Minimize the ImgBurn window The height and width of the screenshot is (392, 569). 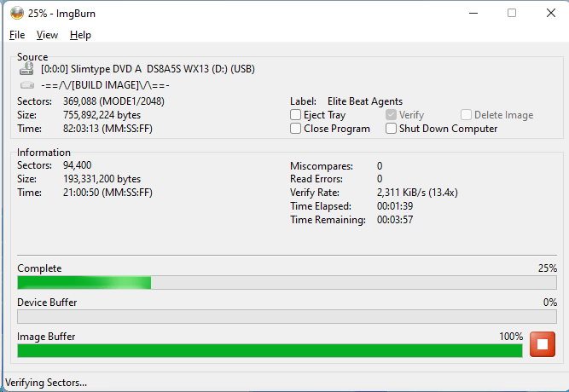(x=473, y=14)
